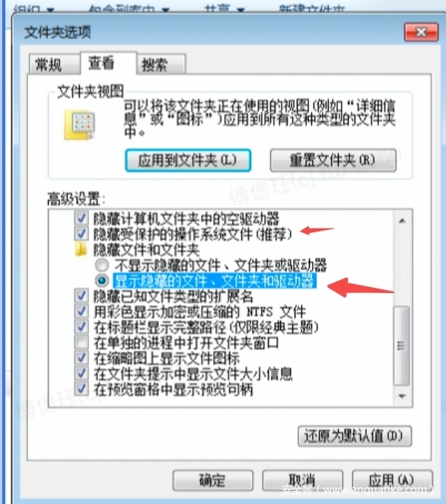
Task: Toggle 隐藏已知文件类型的扩展名 checkbox
Action: 81,295
